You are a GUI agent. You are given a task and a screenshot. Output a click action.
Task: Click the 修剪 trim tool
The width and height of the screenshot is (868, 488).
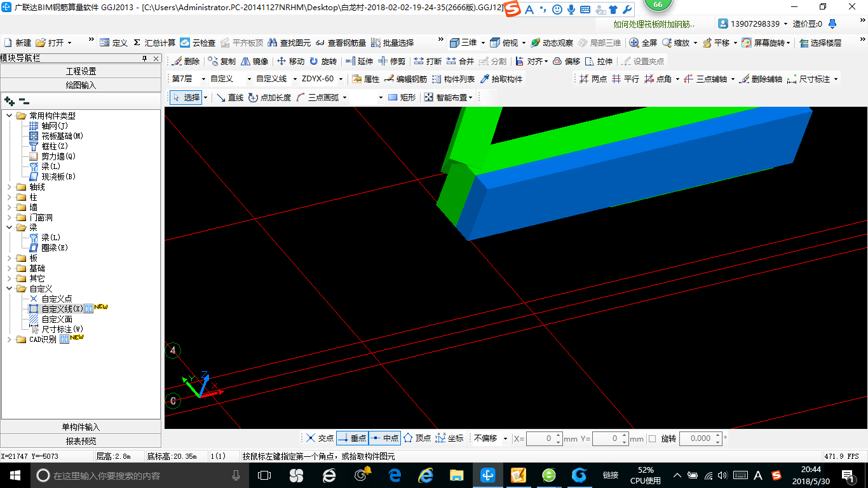(391, 61)
